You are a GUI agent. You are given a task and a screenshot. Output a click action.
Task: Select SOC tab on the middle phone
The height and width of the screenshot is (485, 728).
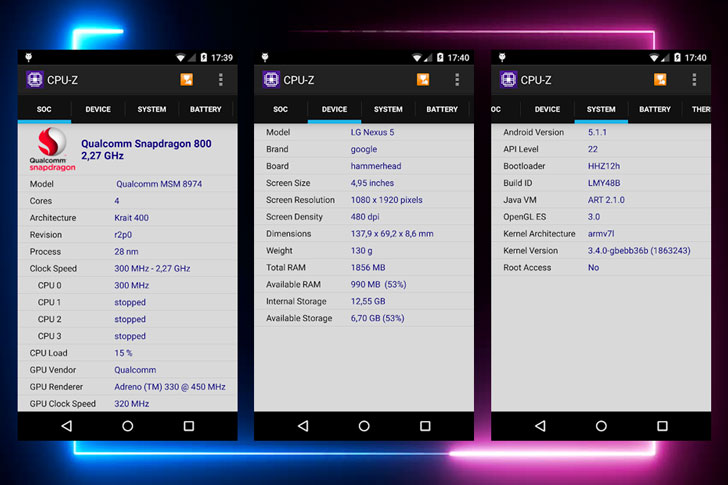pos(280,110)
